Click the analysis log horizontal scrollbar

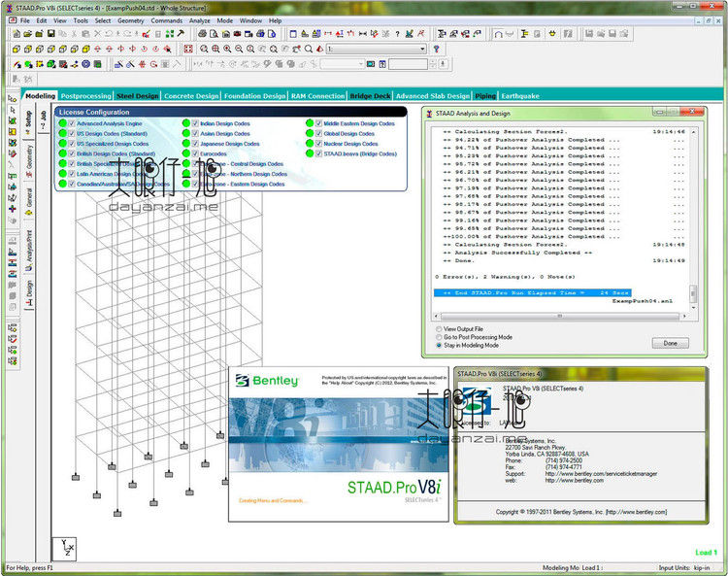(559, 316)
